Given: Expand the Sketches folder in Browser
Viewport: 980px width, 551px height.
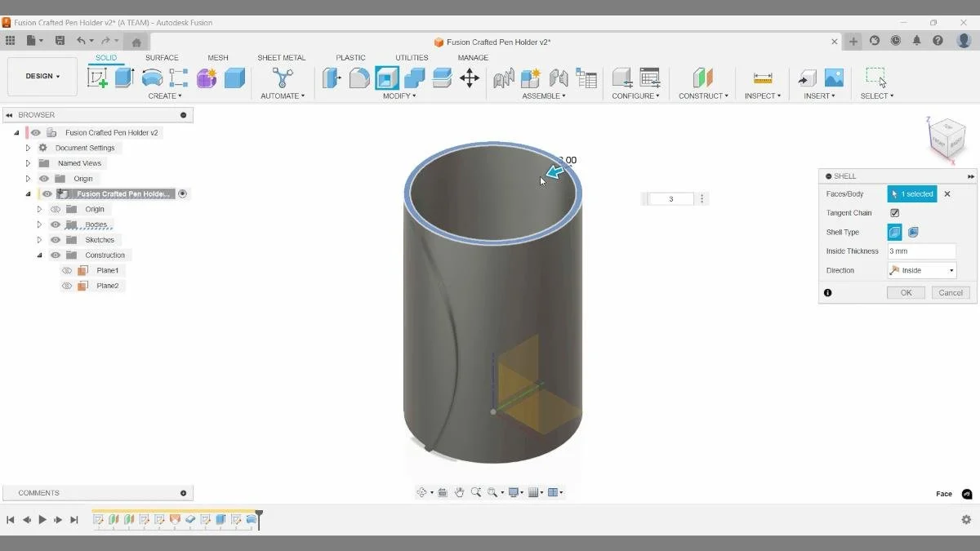Looking at the screenshot, I should 38,239.
